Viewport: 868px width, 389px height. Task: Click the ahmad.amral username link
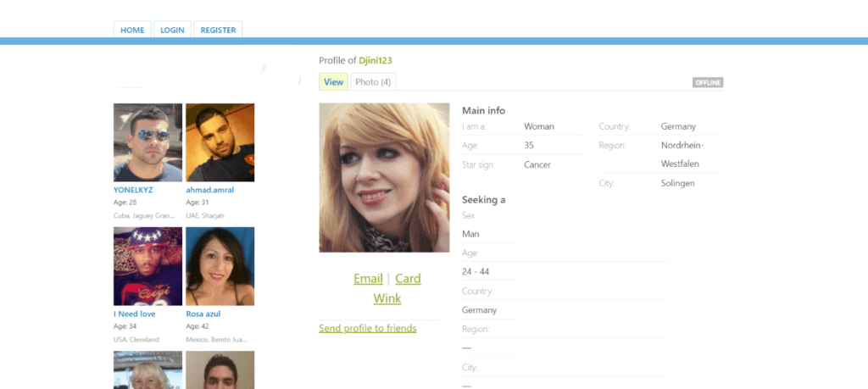(210, 190)
